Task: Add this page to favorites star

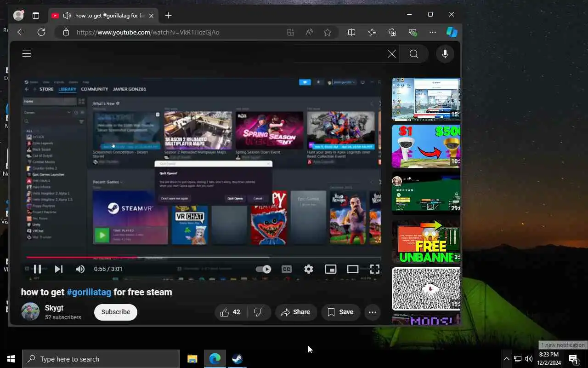Action: (x=328, y=32)
